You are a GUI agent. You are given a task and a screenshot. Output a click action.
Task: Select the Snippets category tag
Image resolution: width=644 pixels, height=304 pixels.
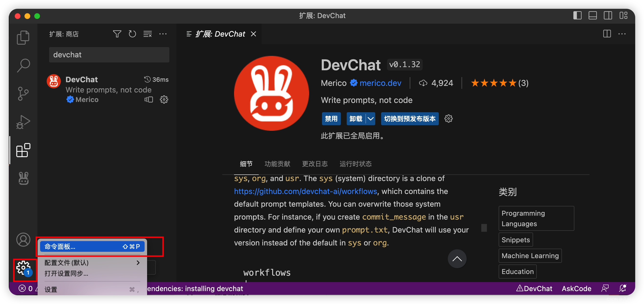pyautogui.click(x=515, y=240)
